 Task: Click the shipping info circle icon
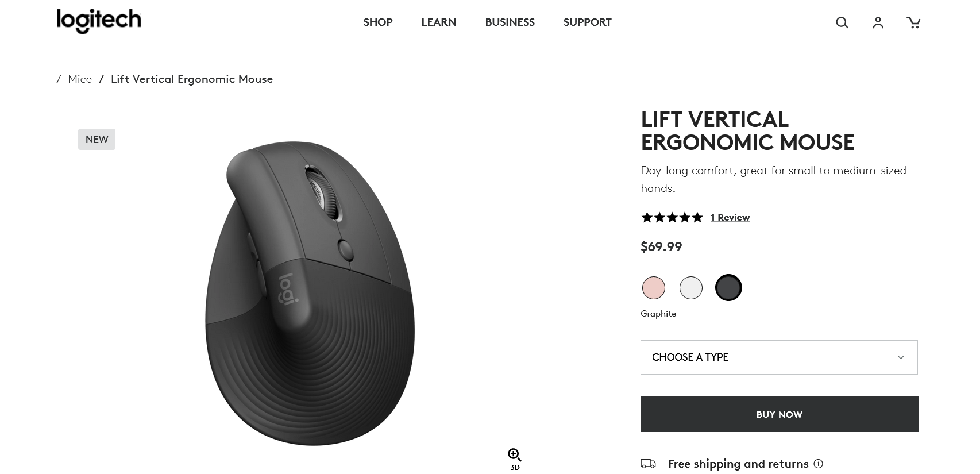pyautogui.click(x=819, y=464)
